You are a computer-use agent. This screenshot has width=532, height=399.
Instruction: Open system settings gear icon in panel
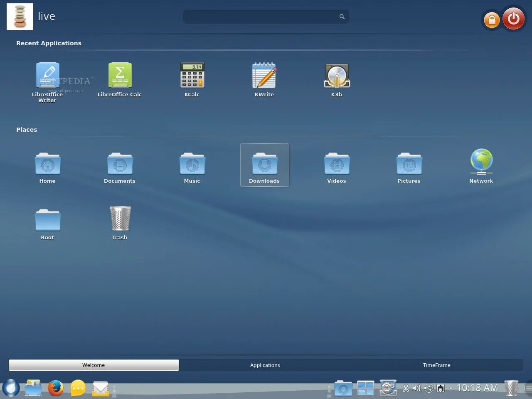(388, 388)
